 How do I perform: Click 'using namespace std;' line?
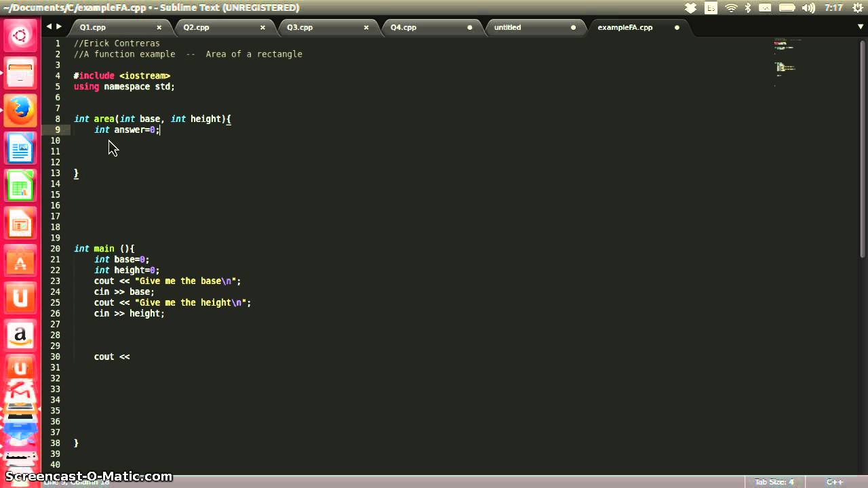[124, 87]
